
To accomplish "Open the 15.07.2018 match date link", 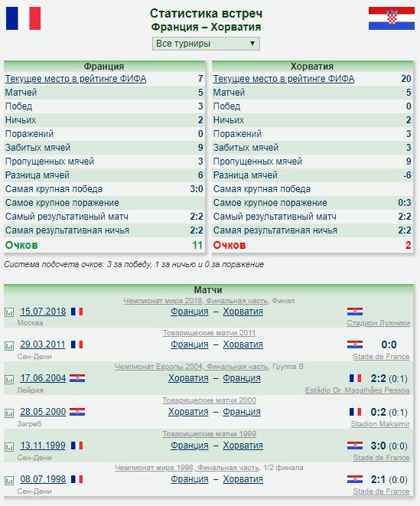I will pos(43,312).
